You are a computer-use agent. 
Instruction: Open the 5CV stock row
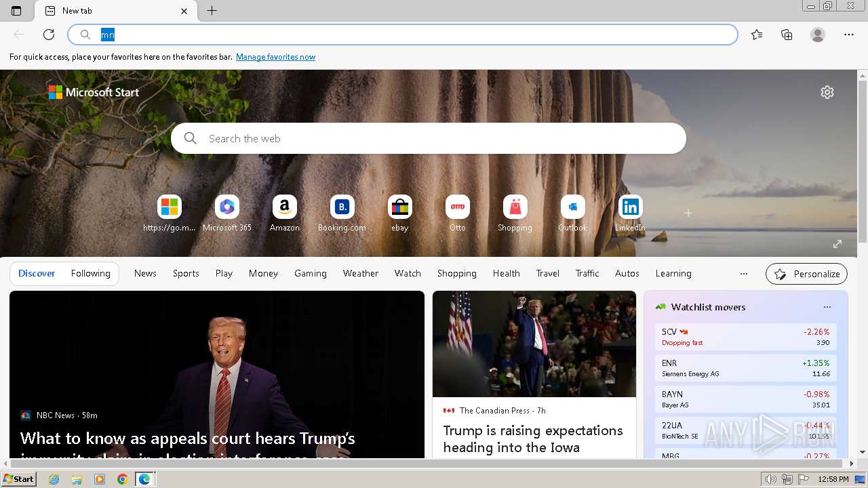(746, 337)
